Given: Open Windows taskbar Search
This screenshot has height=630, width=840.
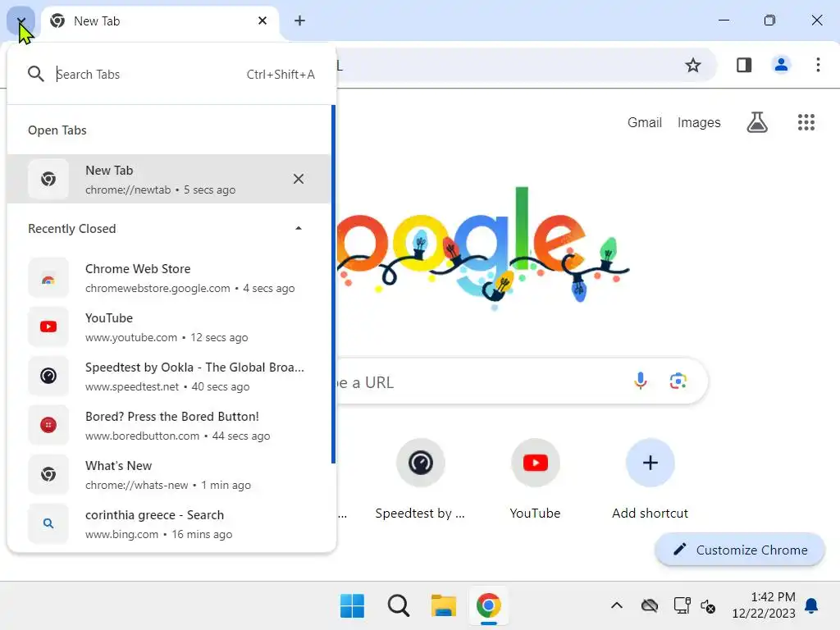Looking at the screenshot, I should click(398, 606).
